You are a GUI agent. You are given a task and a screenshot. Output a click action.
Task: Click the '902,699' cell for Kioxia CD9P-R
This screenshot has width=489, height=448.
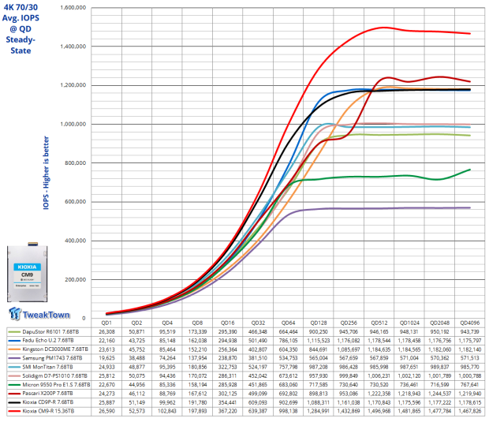pyautogui.click(x=288, y=402)
